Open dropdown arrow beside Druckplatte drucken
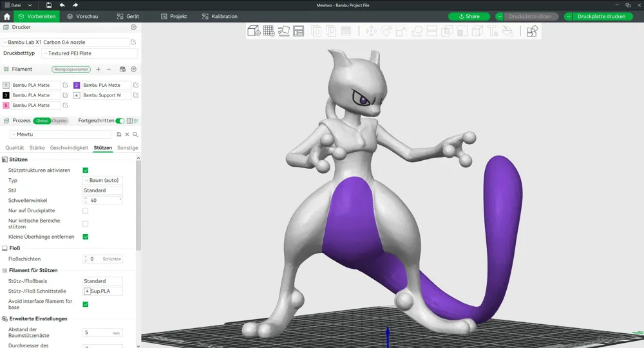Screen dimensions: 644x348 [x=568, y=17]
